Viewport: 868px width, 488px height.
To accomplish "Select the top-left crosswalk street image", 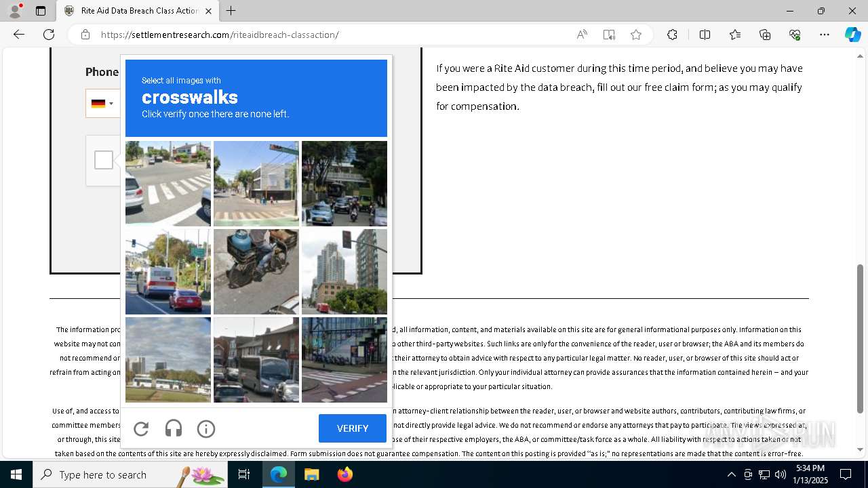I will pyautogui.click(x=168, y=184).
